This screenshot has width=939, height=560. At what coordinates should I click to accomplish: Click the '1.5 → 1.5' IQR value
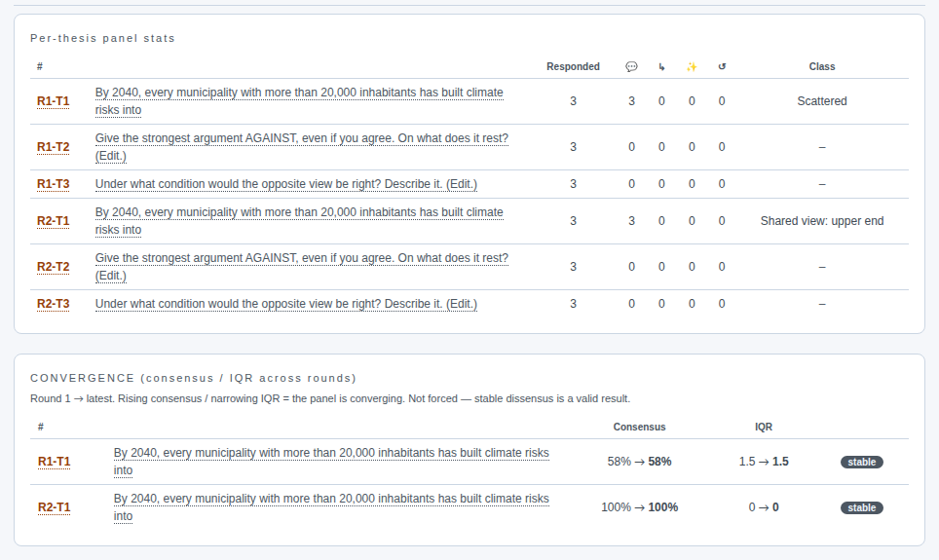(764, 462)
